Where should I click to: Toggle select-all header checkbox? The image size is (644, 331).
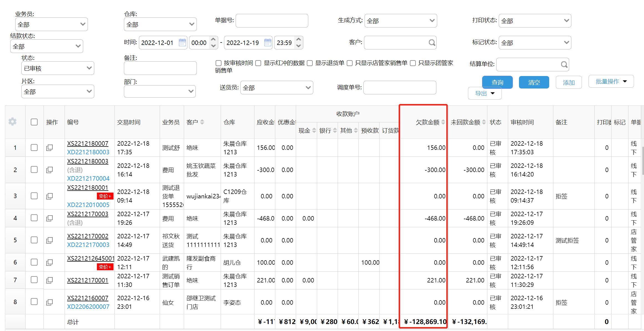tap(34, 122)
